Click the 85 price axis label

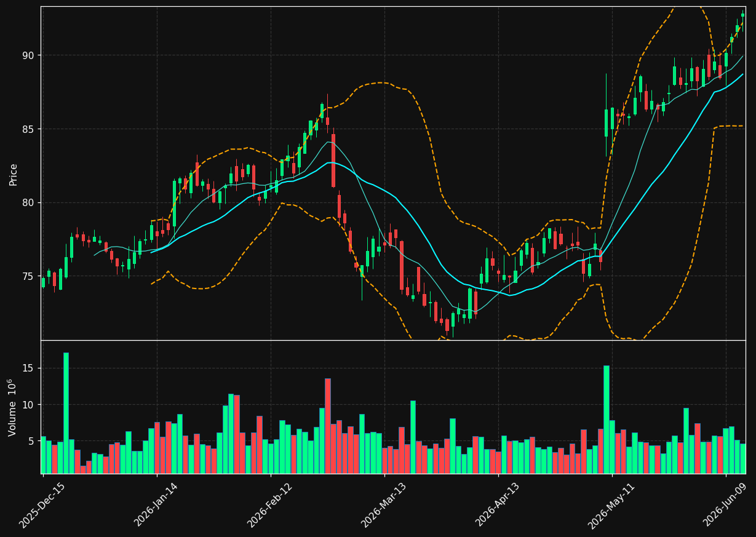(30, 129)
